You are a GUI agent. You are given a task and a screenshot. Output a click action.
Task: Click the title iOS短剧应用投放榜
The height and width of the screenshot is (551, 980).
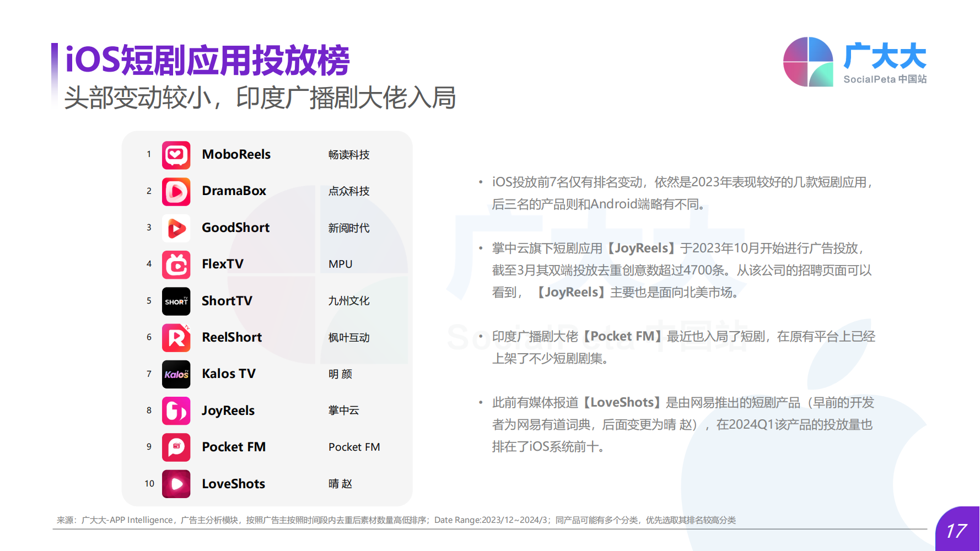tap(207, 60)
